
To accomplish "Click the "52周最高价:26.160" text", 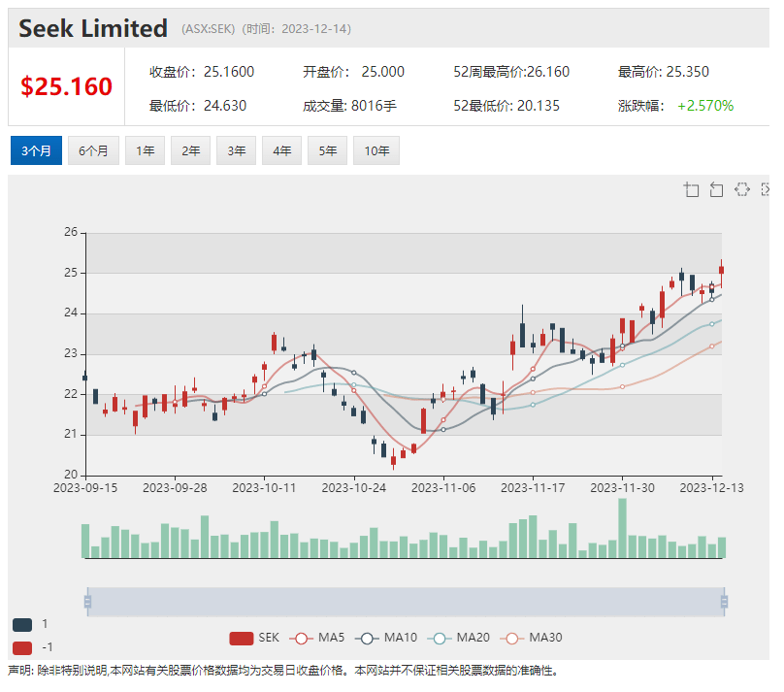I will click(511, 72).
